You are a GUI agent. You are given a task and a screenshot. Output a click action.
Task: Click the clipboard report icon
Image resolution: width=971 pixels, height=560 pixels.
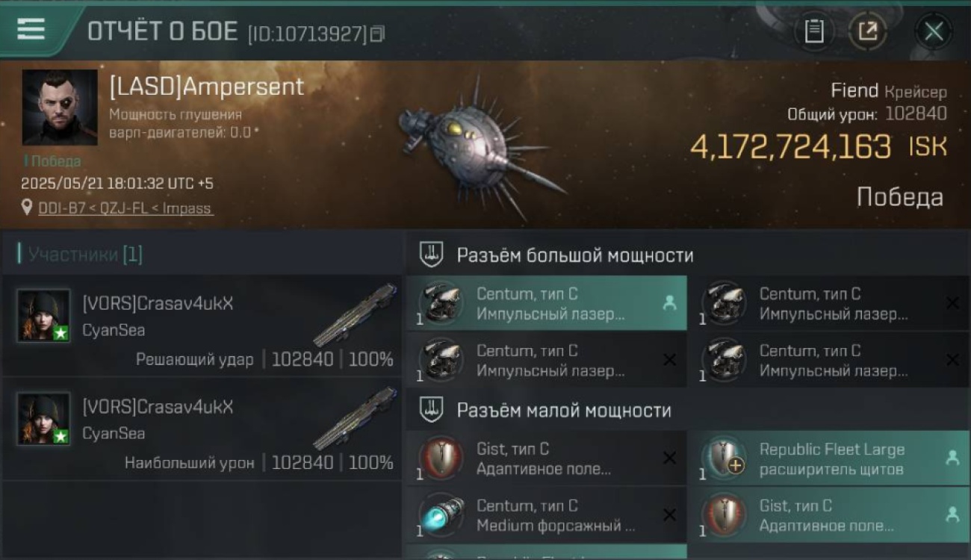click(x=814, y=31)
